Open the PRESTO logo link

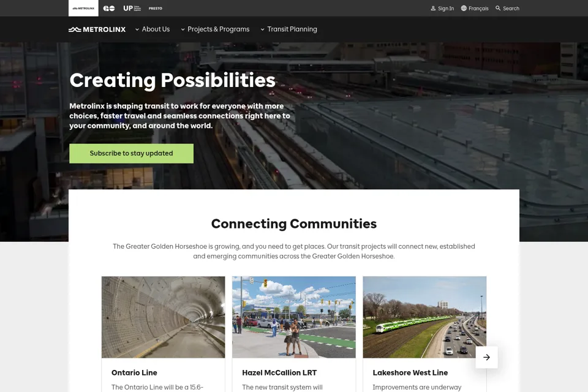pyautogui.click(x=155, y=8)
